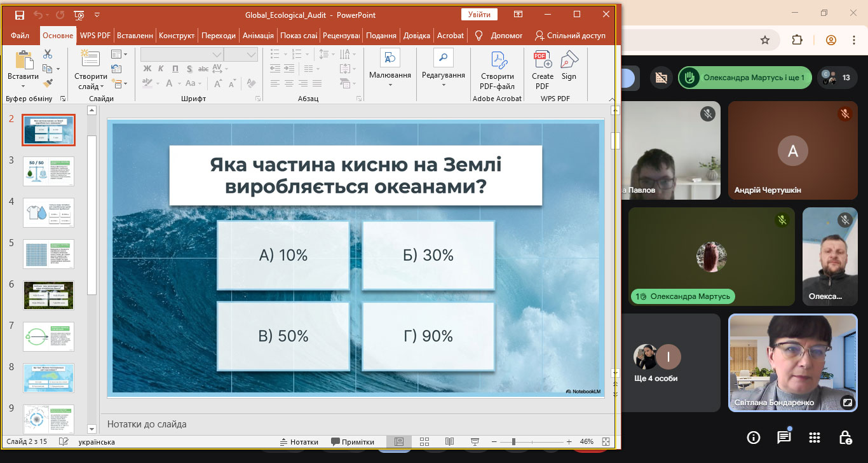Select answer box Г) 90% on slide
Screen dimensions: 868x463
pos(428,336)
